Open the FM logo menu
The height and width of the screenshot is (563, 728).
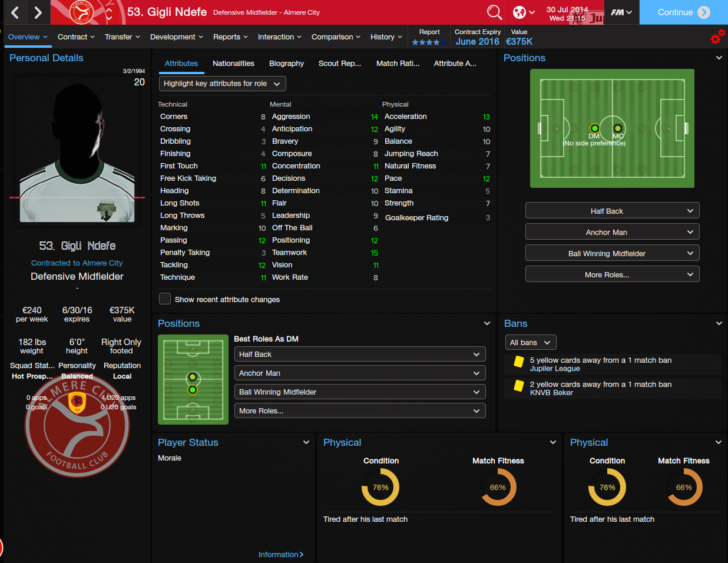point(621,12)
